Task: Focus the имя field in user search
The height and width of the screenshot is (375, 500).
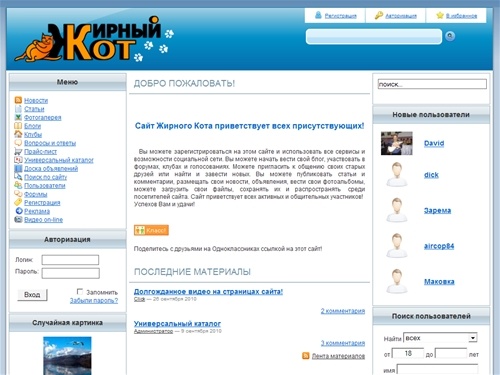Action: (x=437, y=369)
